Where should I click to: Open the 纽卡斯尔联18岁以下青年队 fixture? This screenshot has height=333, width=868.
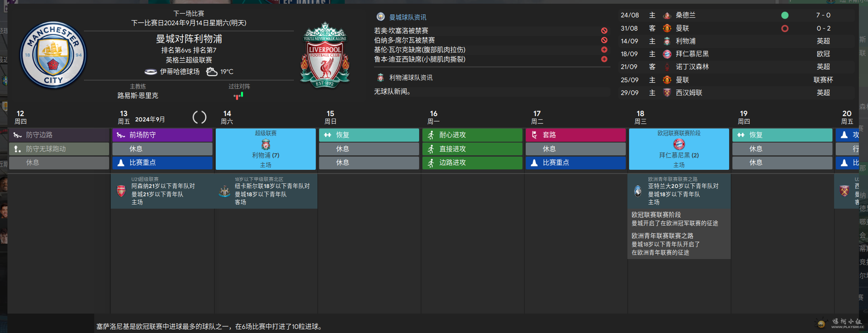tap(266, 191)
